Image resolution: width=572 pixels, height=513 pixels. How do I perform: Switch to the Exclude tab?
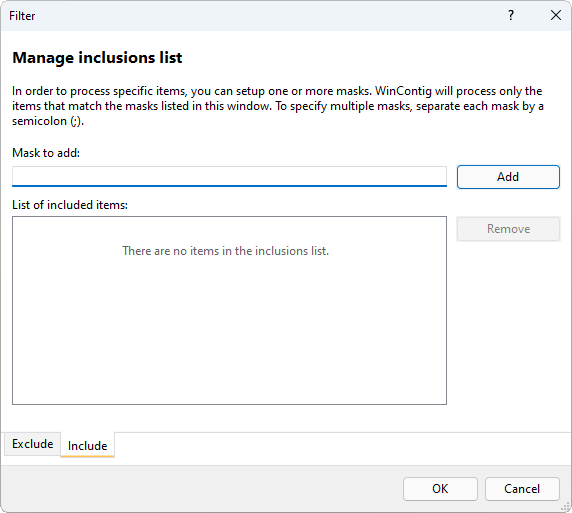(x=32, y=444)
